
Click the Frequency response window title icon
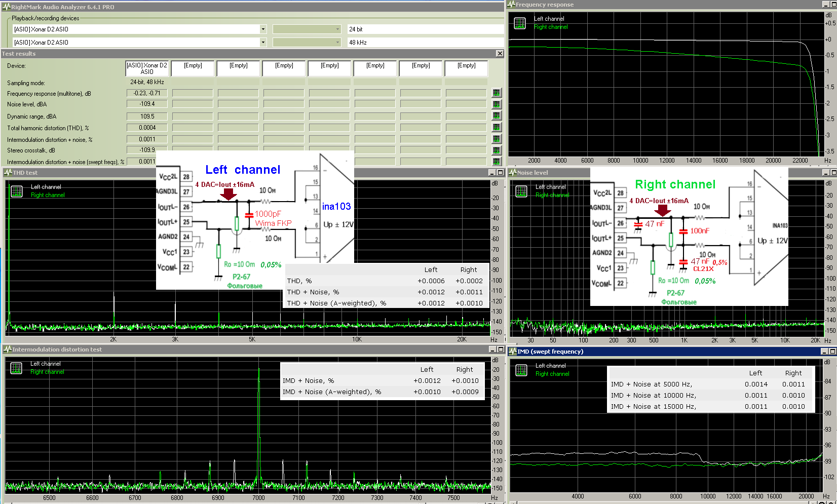(511, 5)
